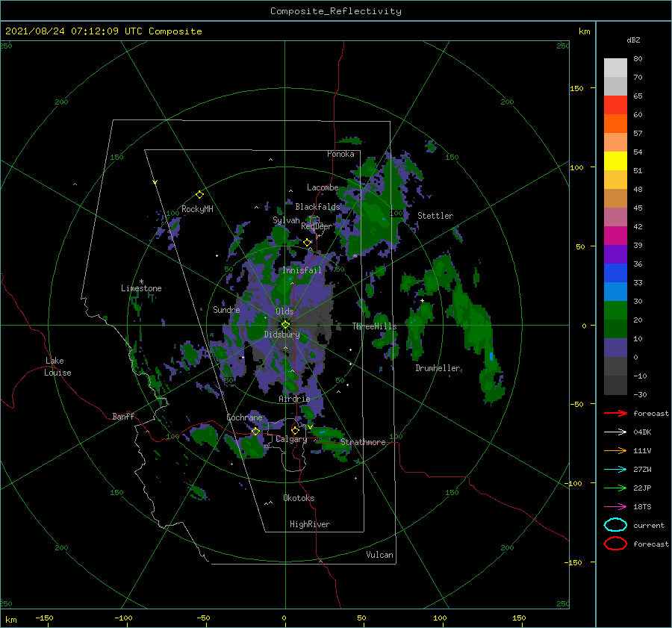Image resolution: width=672 pixels, height=628 pixels.
Task: Click the Strathmore town label
Action: [x=363, y=442]
